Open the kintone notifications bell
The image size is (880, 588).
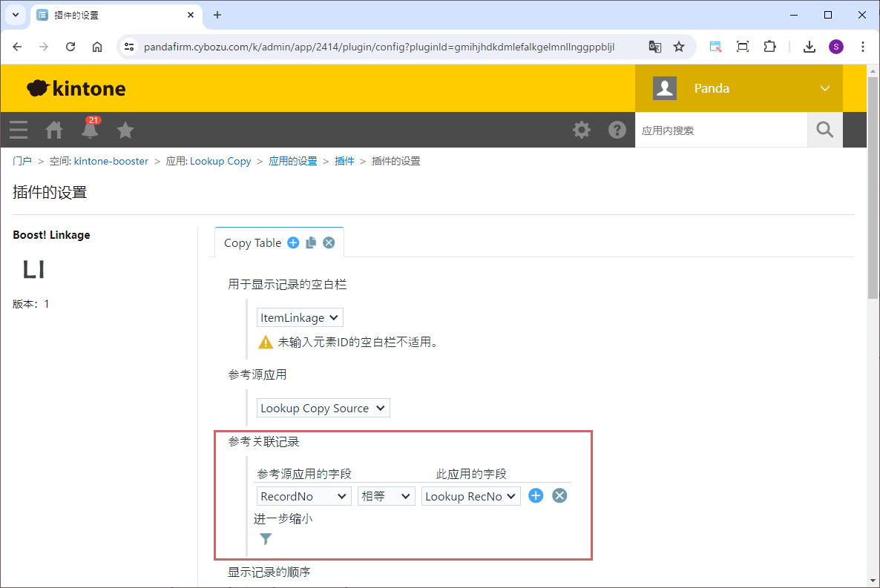(91, 131)
